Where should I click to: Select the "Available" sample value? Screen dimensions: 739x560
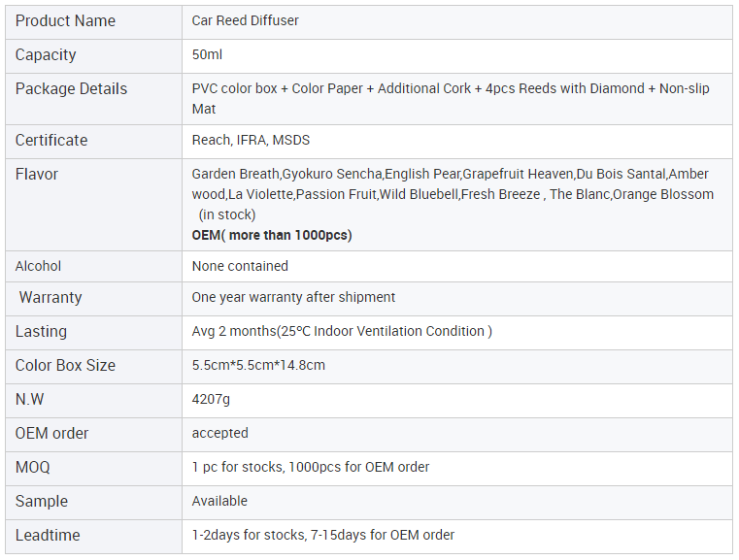(x=219, y=501)
